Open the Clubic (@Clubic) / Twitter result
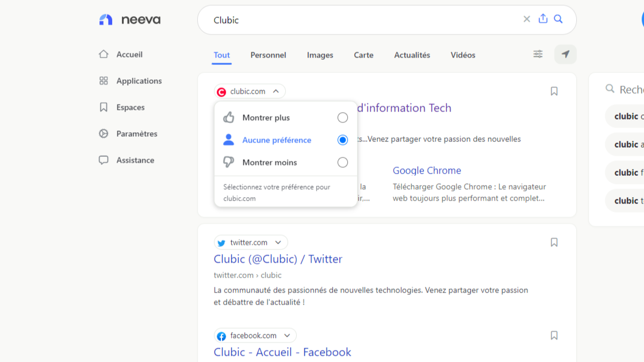Viewport: 644px width, 362px height. [278, 259]
